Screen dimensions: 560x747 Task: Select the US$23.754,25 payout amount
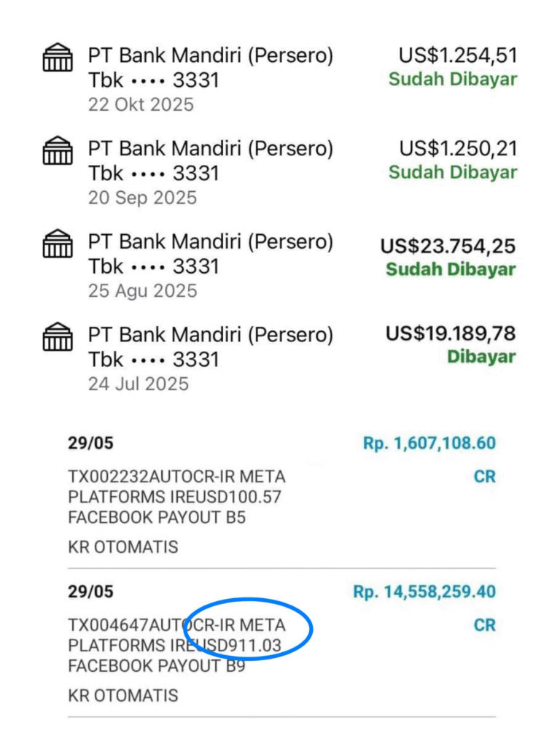click(448, 246)
